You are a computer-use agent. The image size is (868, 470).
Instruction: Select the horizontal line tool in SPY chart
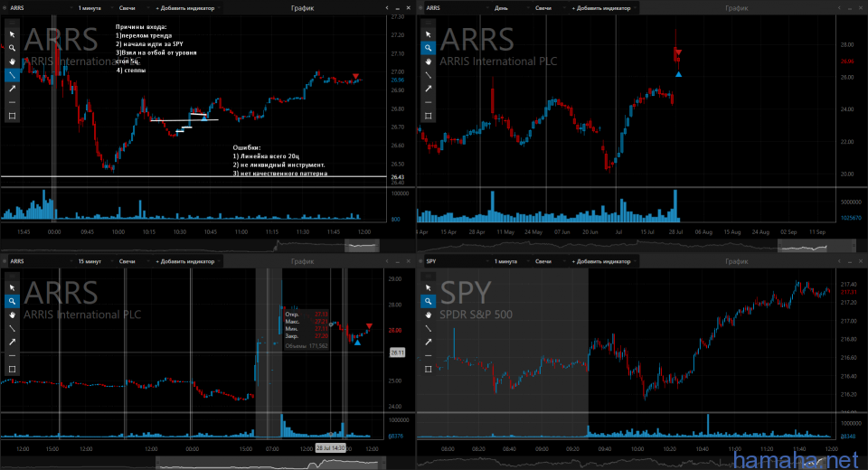[428, 355]
